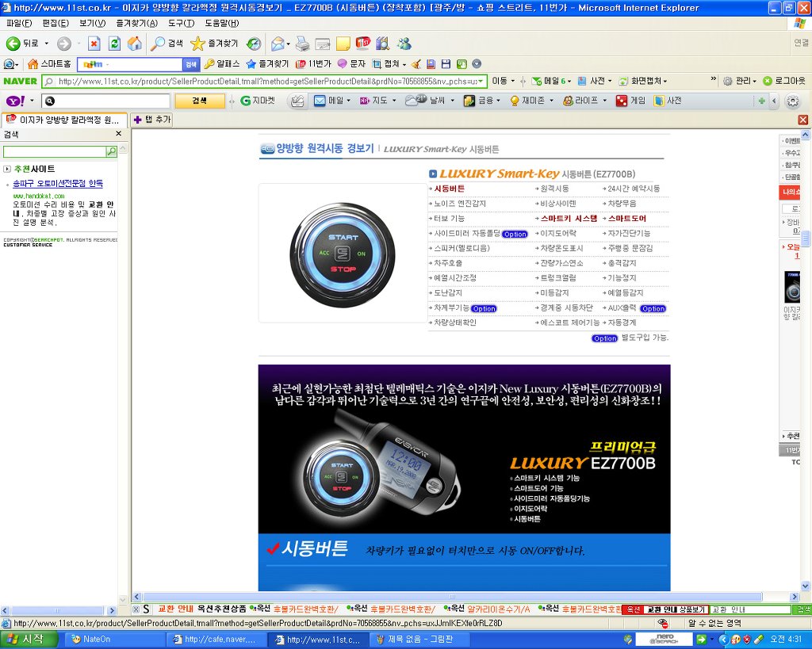Click the Research books icon
The height and width of the screenshot is (649, 812).
(x=383, y=44)
